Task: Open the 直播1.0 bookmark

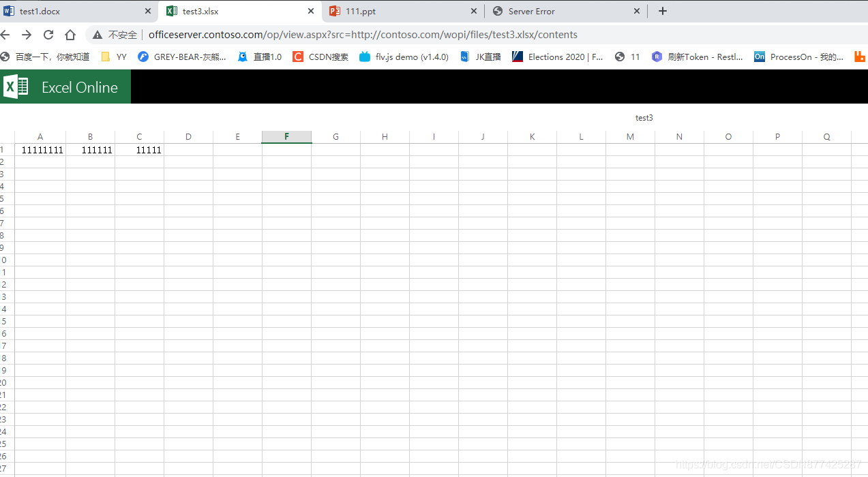Action: (260, 57)
